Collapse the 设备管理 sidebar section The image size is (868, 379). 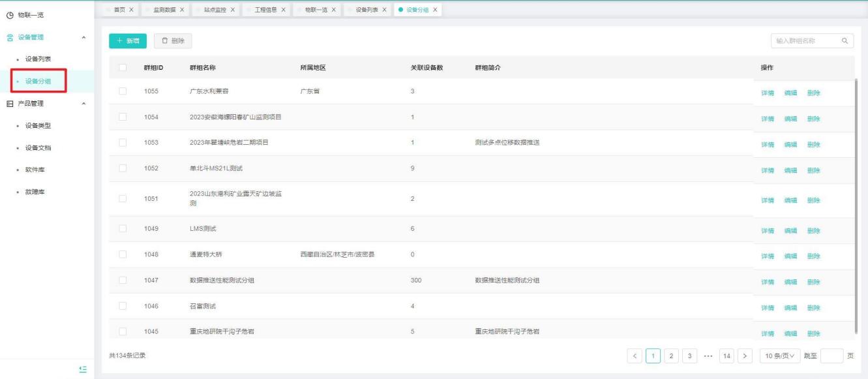(82, 38)
